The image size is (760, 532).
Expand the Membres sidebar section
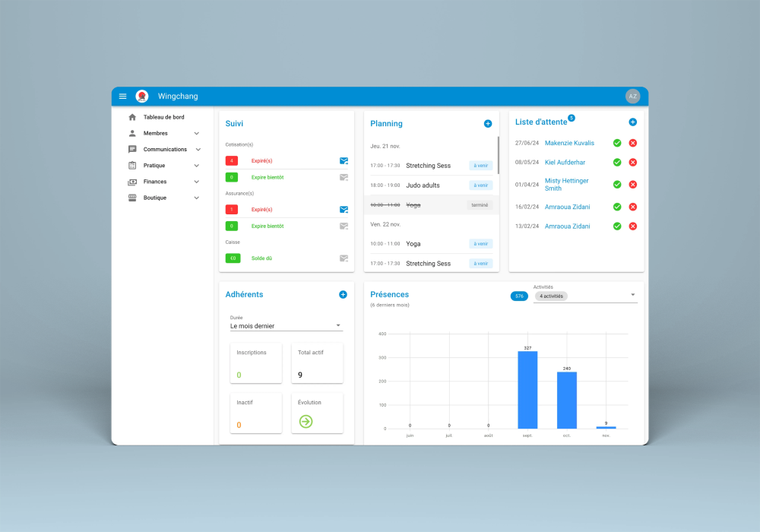coord(197,133)
